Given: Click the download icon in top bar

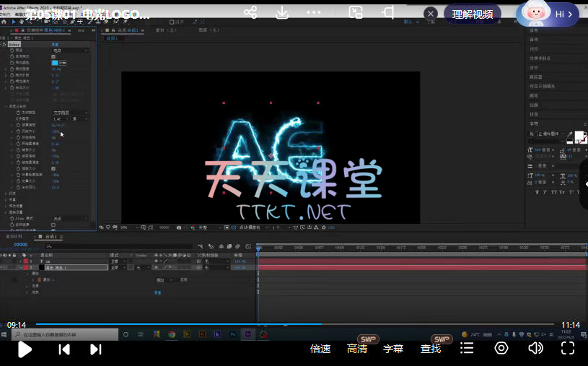Looking at the screenshot, I should 282,13.
